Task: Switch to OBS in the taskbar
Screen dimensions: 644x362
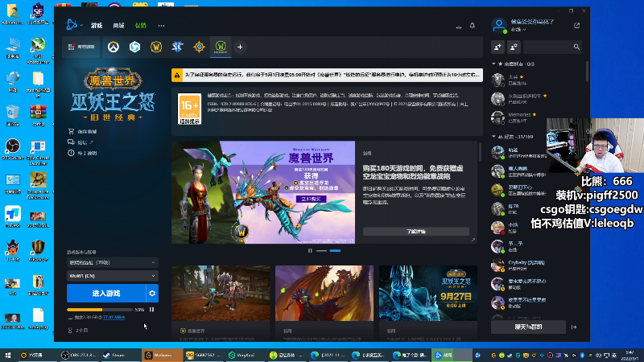Action: [79, 356]
